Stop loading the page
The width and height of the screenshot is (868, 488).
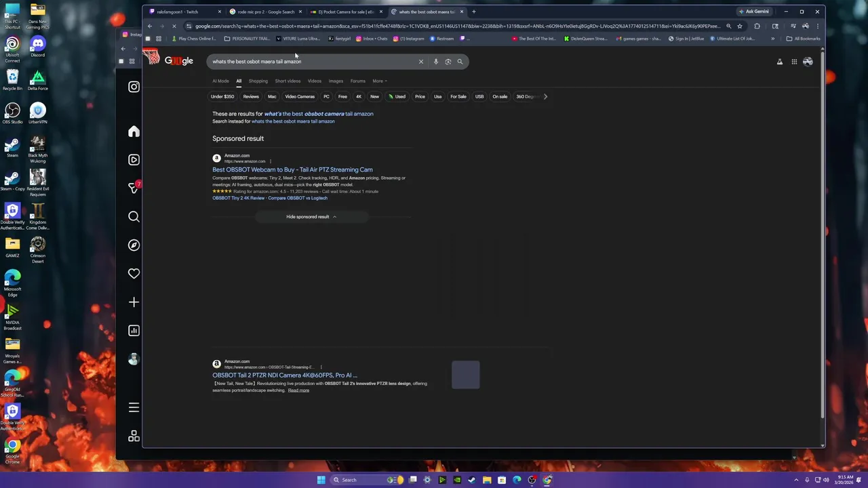174,26
